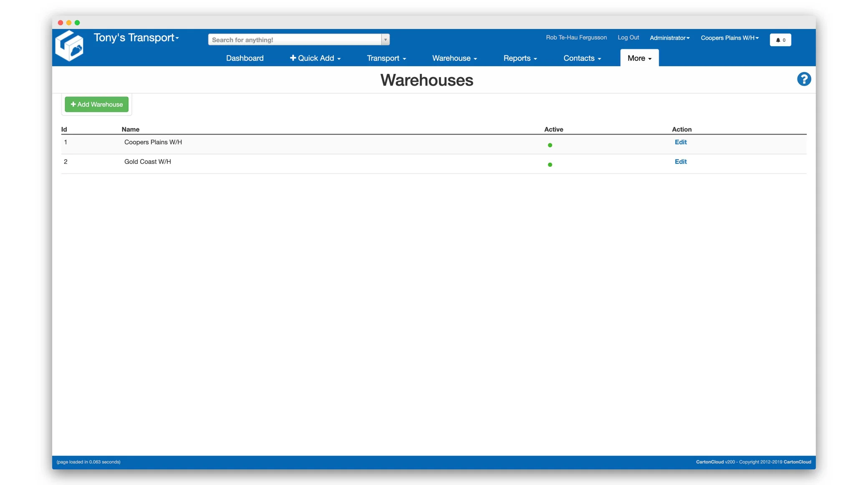This screenshot has width=868, height=485.
Task: Open the blue help question mark icon
Action: pyautogui.click(x=804, y=79)
